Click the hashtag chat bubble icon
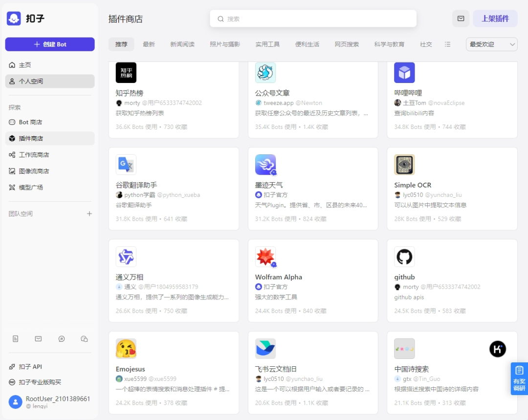 coord(62,338)
